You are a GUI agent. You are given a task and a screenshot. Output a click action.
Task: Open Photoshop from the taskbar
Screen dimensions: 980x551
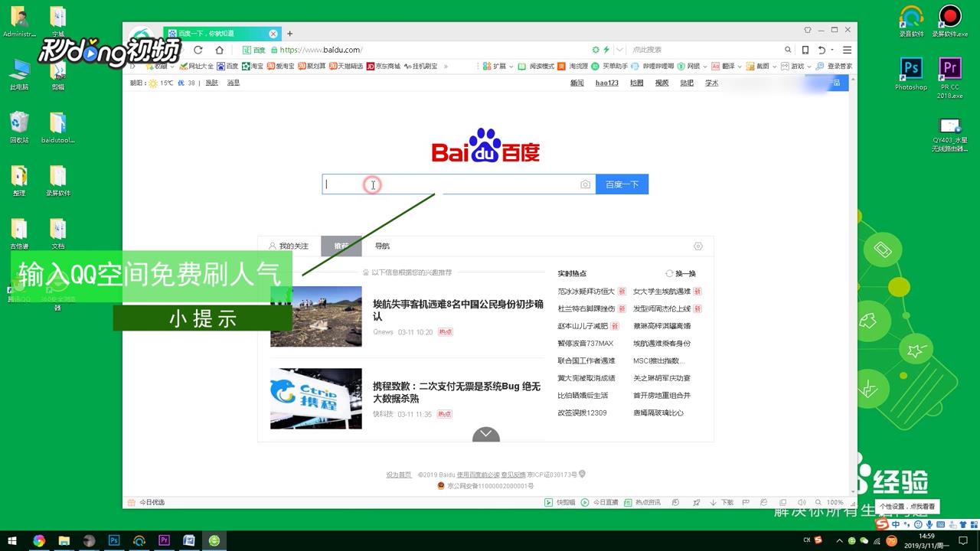point(114,540)
